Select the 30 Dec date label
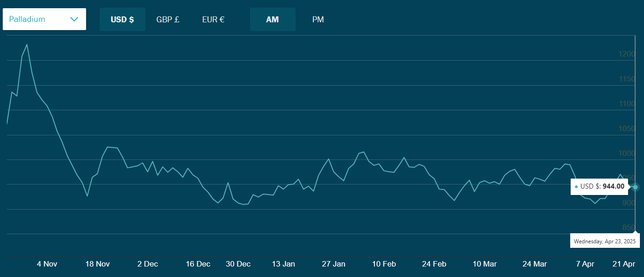 tap(238, 264)
